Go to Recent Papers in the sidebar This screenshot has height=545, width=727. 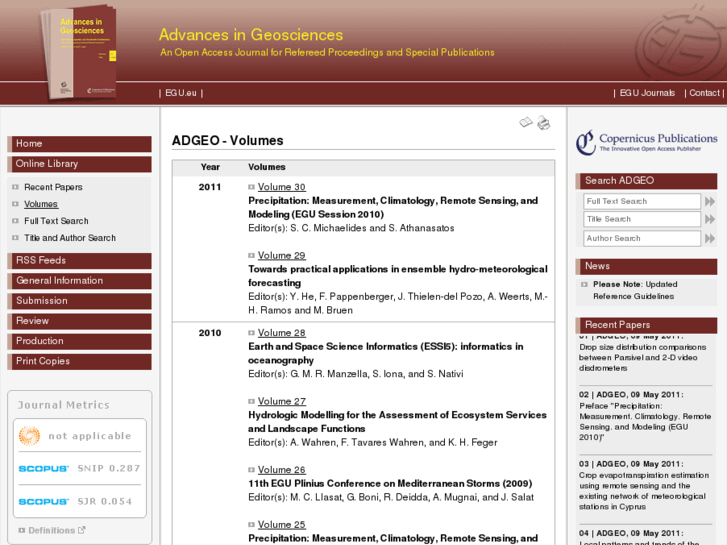point(53,187)
